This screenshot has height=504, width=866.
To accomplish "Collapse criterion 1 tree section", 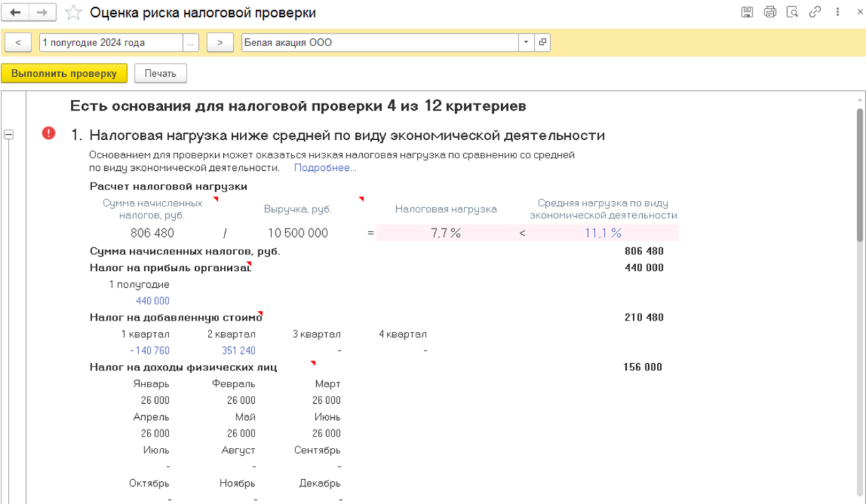I will click(x=9, y=134).
